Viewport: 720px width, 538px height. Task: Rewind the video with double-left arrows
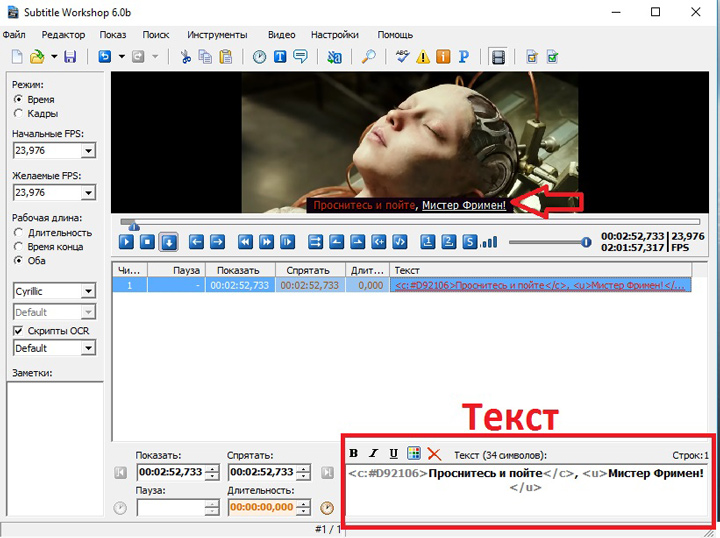coord(245,241)
